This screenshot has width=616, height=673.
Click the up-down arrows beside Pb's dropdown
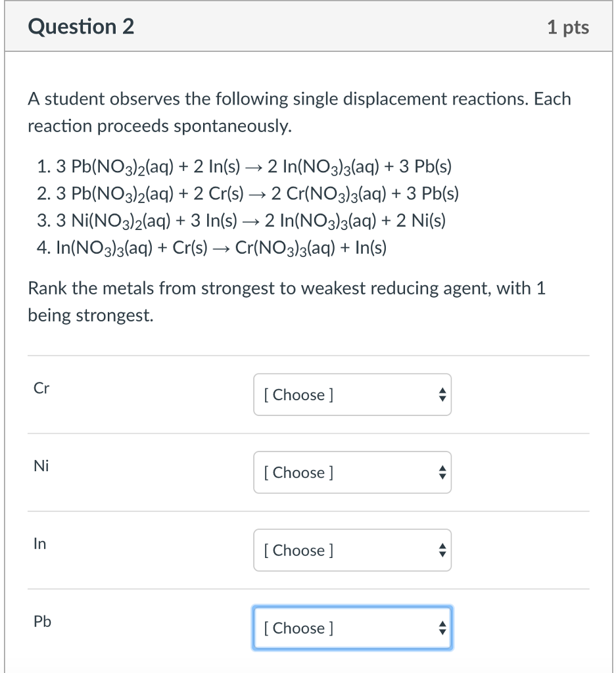tap(442, 628)
